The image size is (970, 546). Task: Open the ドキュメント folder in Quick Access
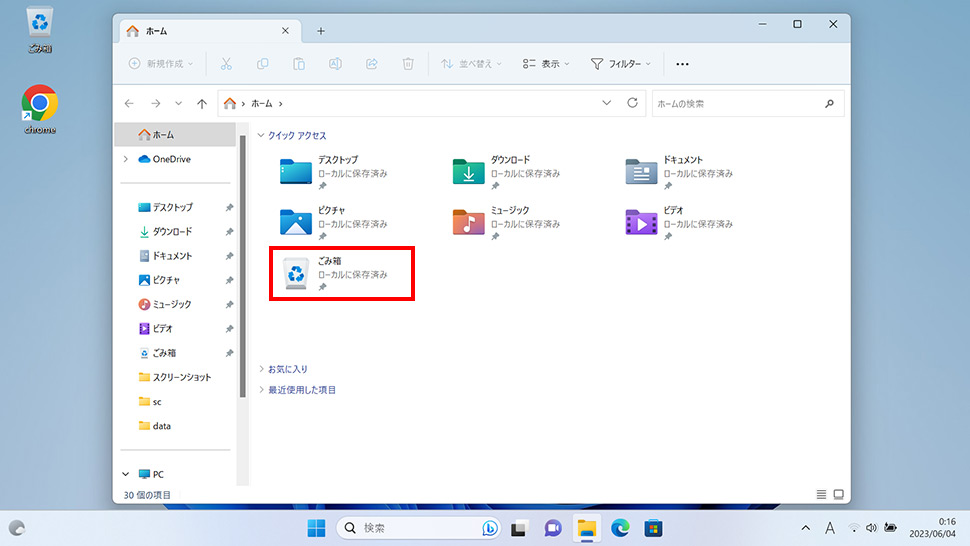pyautogui.click(x=679, y=172)
